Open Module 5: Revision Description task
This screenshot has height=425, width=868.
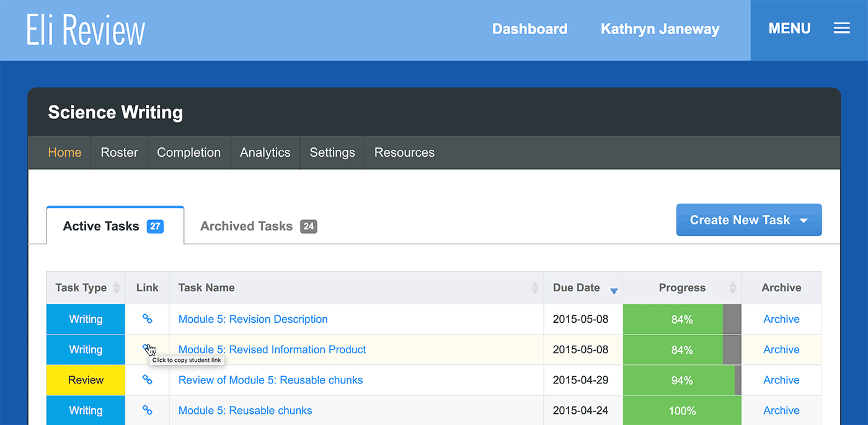click(253, 319)
